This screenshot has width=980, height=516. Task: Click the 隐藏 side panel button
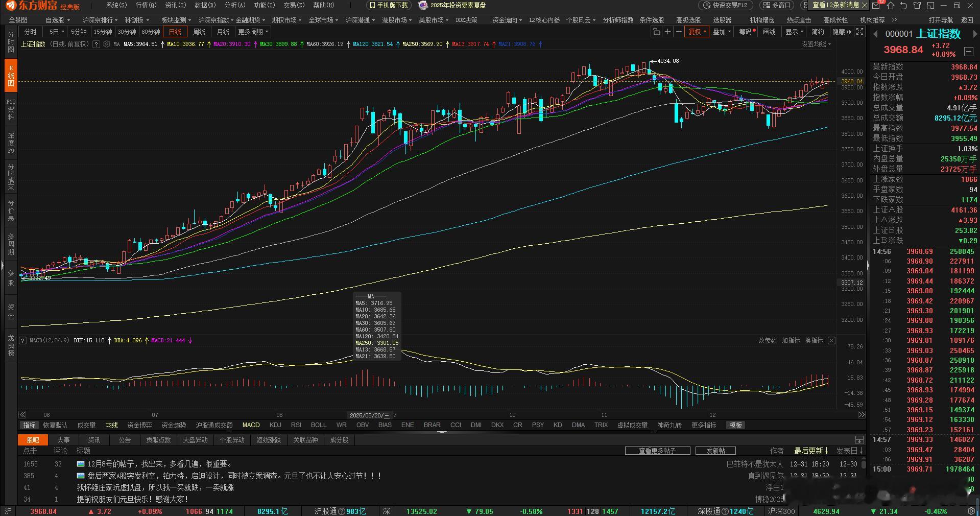click(x=842, y=32)
